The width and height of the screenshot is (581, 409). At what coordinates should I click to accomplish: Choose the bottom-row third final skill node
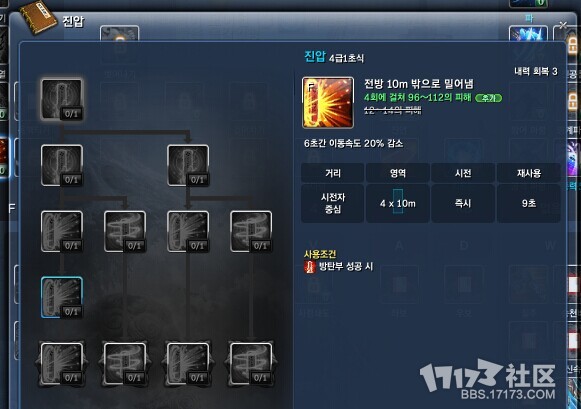[188, 363]
